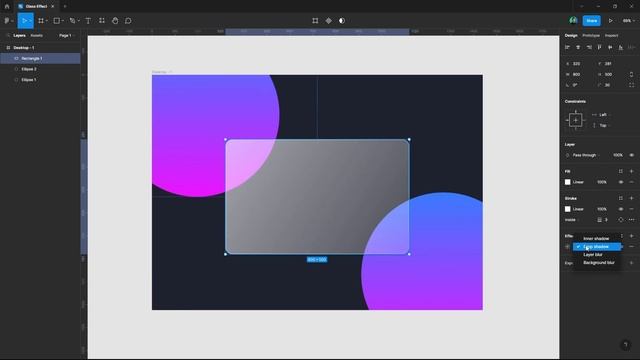Open the Pass through blend mode dropdown
The height and width of the screenshot is (360, 640).
tap(586, 155)
